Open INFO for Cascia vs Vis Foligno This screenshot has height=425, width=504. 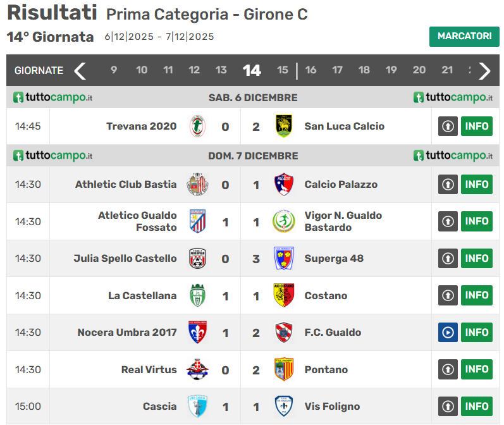(x=477, y=406)
